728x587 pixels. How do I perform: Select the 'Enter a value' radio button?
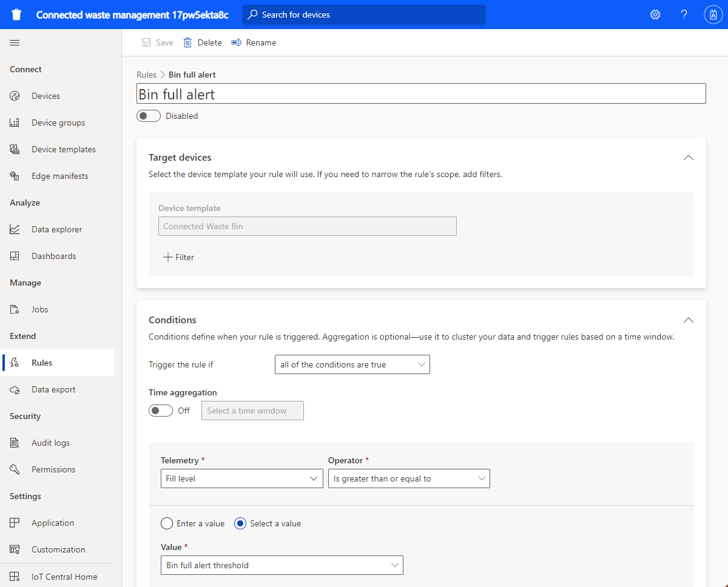click(167, 523)
